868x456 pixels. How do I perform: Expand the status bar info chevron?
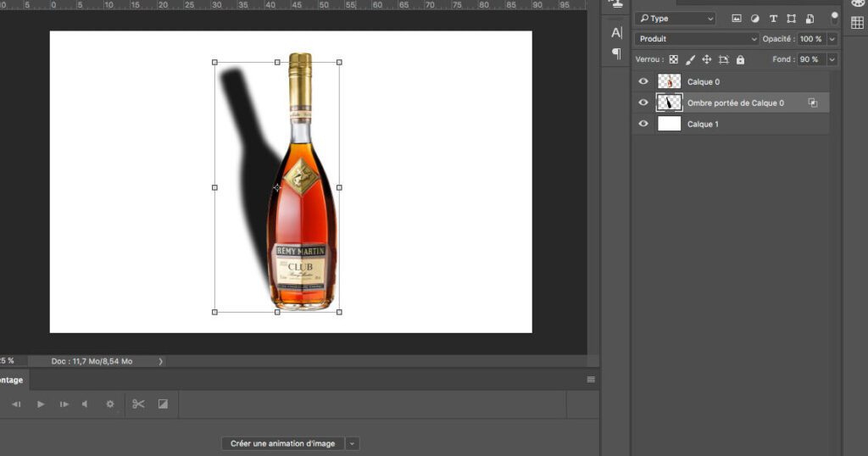coord(160,361)
